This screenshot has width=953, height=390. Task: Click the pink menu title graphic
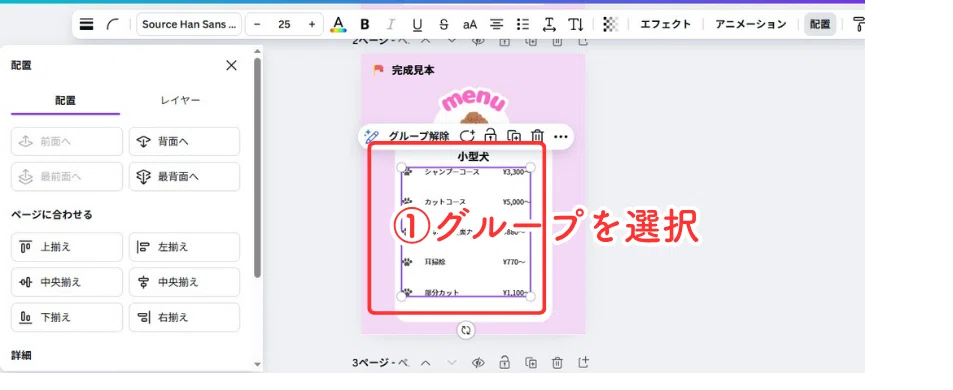(x=473, y=100)
